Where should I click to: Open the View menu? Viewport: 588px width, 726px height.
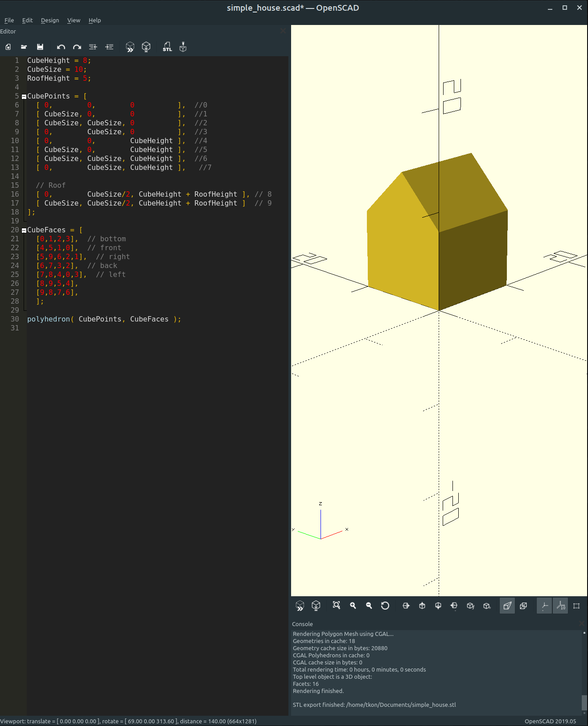point(74,21)
